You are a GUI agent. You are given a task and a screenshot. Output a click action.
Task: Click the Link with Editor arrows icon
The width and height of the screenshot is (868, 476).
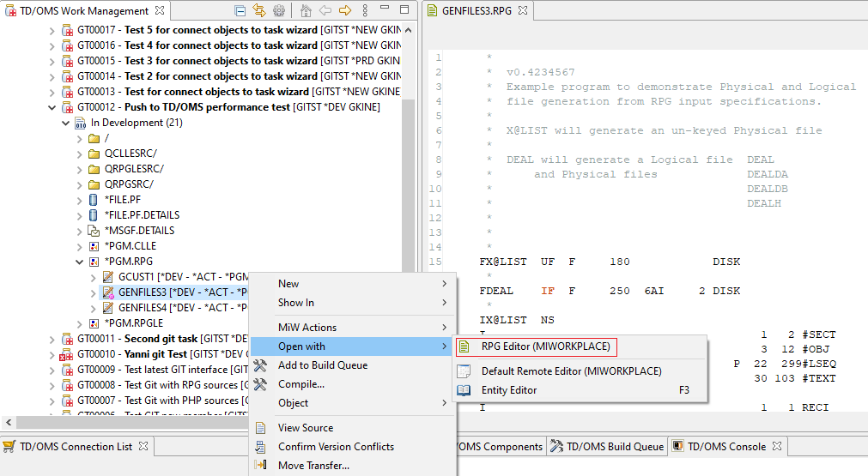pos(259,11)
